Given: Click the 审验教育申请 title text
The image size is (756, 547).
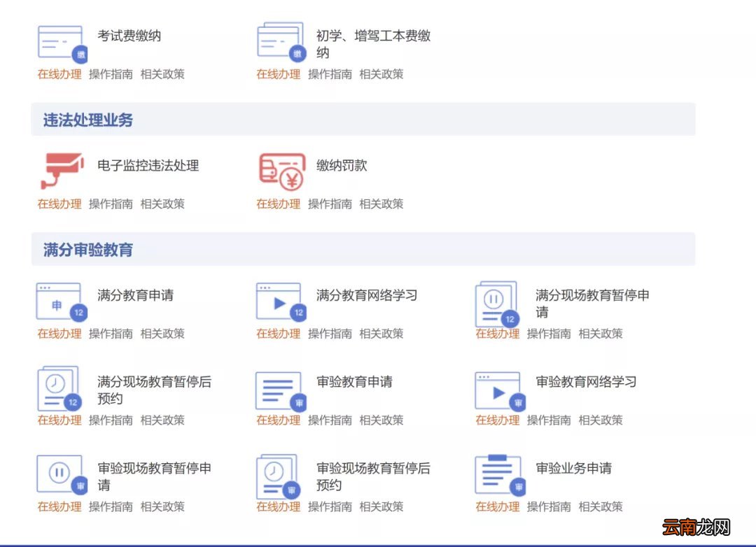Looking at the screenshot, I should click(354, 382).
